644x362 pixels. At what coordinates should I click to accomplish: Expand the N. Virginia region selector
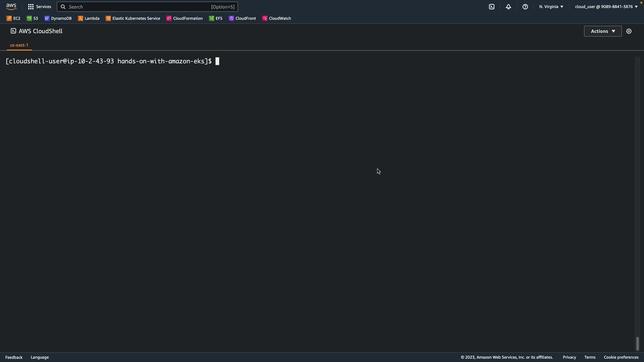[551, 7]
